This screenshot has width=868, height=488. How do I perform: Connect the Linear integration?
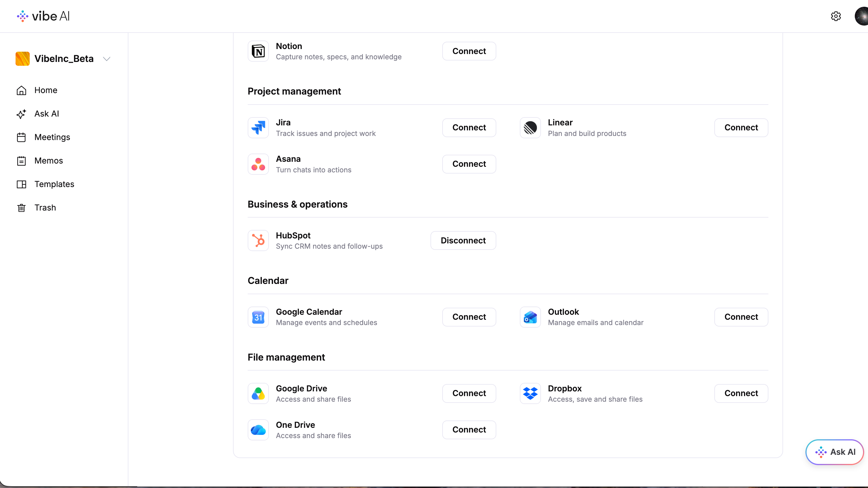[741, 128]
